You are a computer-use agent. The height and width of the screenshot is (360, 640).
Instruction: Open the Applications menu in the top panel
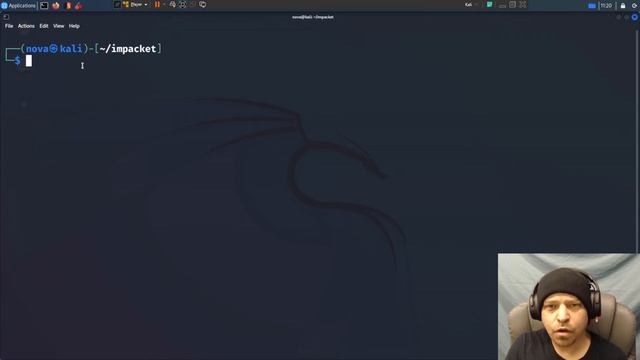pos(19,5)
